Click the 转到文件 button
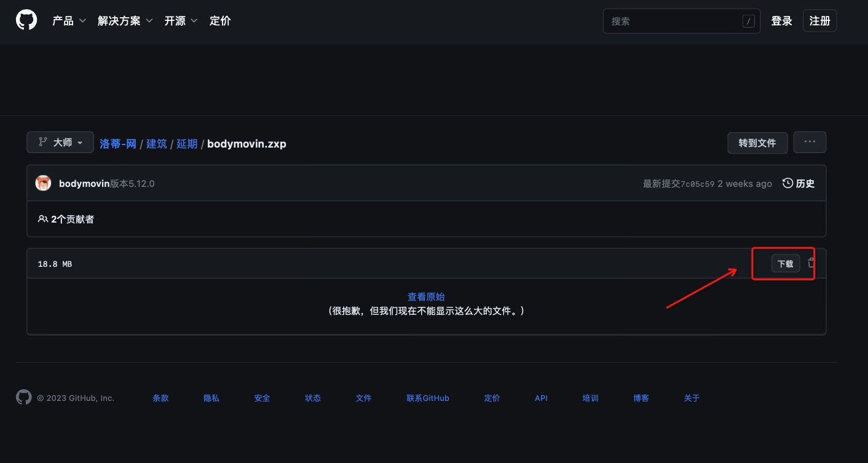Viewport: 868px width, 463px height. pyautogui.click(x=757, y=143)
